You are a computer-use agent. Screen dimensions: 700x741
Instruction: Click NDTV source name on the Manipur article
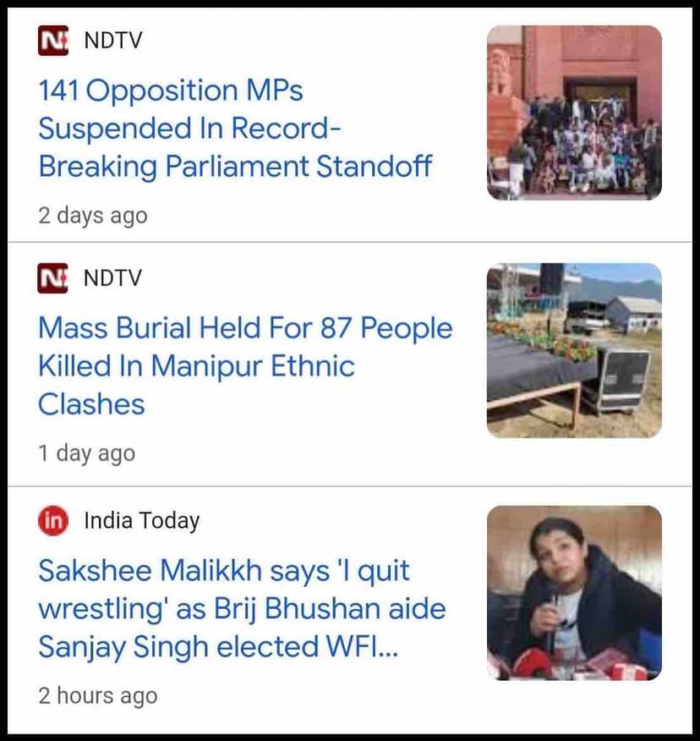[112, 278]
